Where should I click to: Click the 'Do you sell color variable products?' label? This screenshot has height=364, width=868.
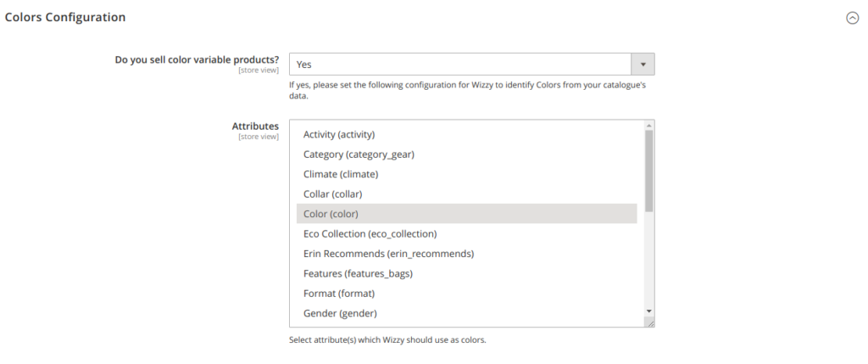pyautogui.click(x=197, y=60)
